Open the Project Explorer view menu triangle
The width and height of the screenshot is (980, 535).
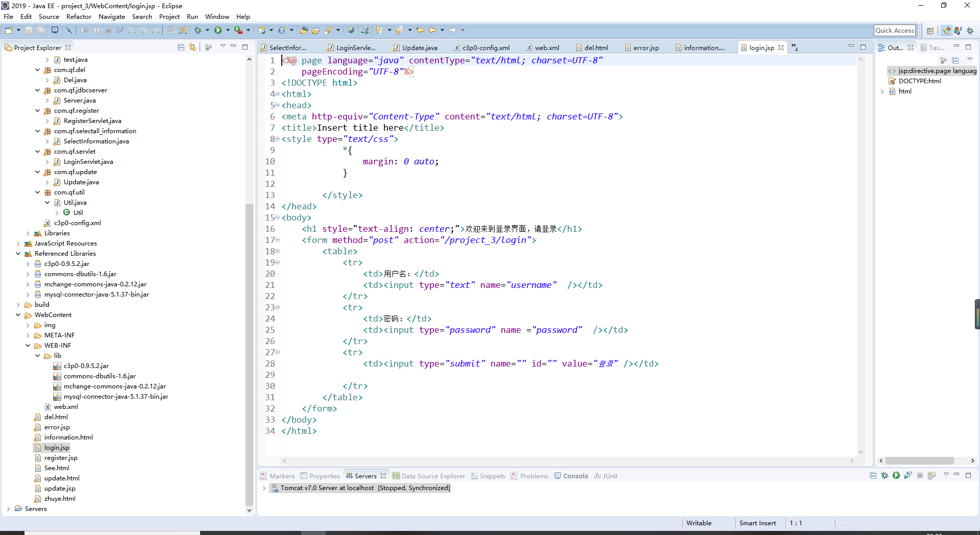point(223,46)
